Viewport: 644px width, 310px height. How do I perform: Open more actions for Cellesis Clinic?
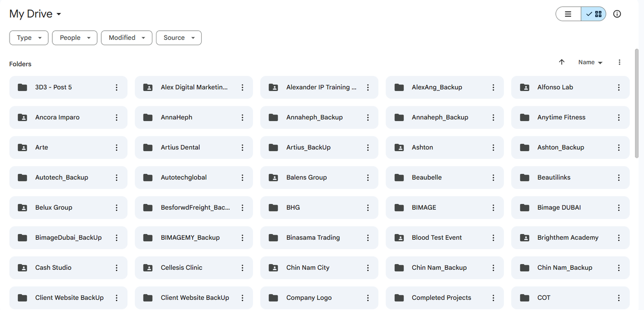click(243, 268)
